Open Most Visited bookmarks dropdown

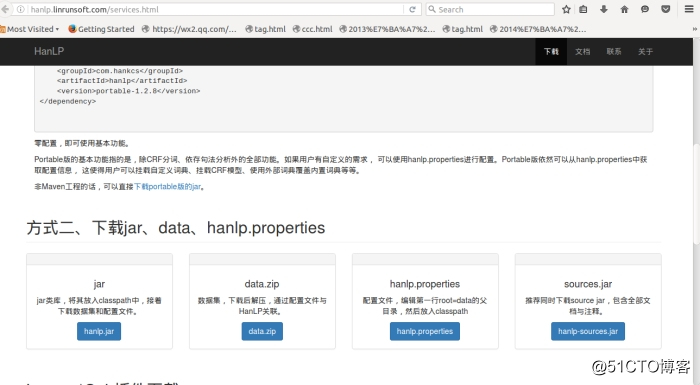pos(29,29)
